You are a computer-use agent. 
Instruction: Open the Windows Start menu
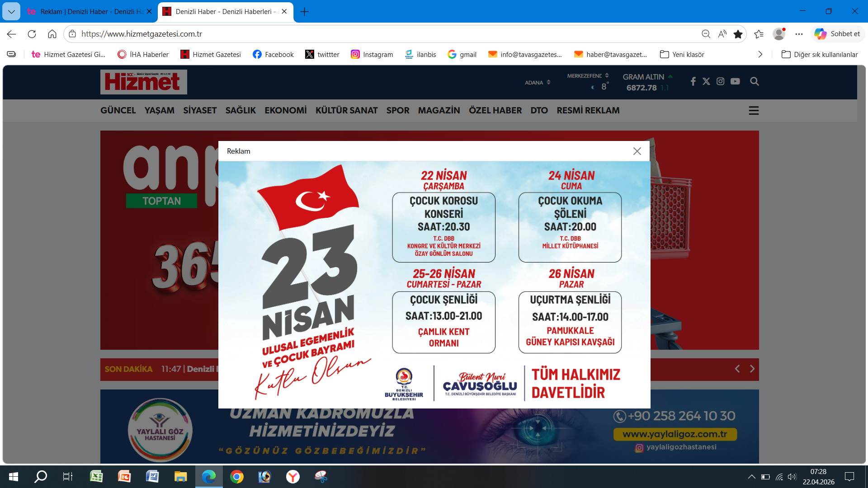pos(13,477)
